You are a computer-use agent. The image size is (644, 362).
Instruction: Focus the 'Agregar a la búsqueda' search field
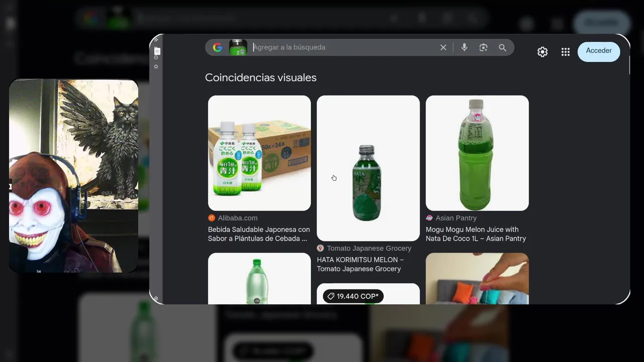coord(344,47)
